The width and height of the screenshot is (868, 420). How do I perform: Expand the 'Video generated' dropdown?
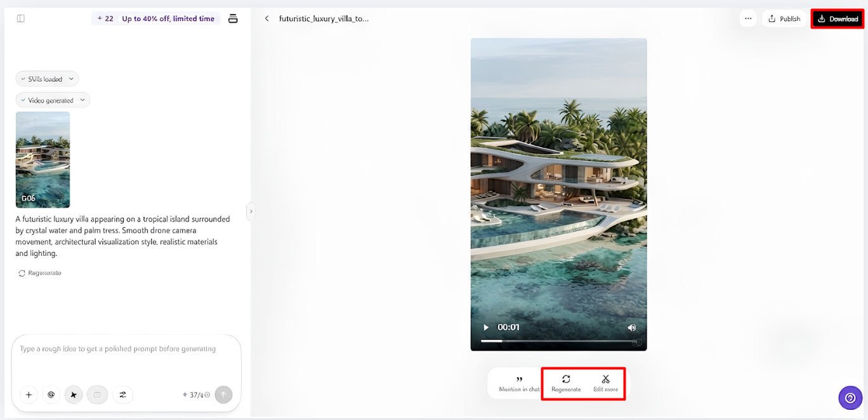[x=53, y=100]
